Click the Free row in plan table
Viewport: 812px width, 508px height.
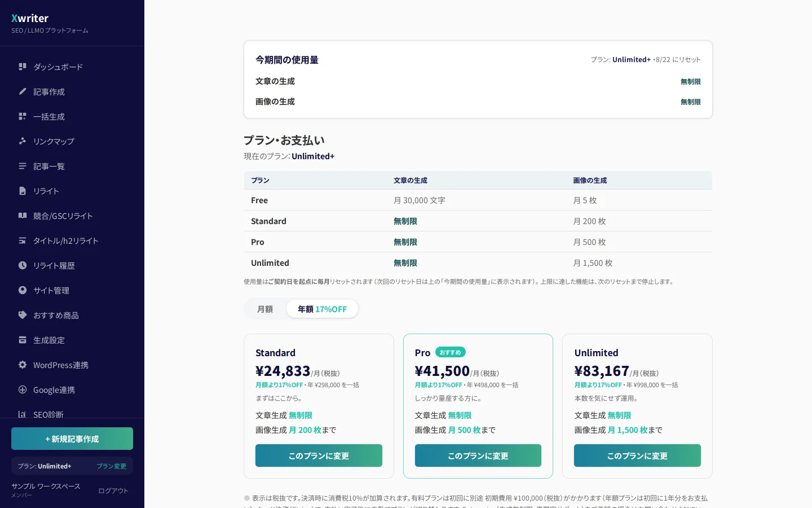pyautogui.click(x=478, y=200)
